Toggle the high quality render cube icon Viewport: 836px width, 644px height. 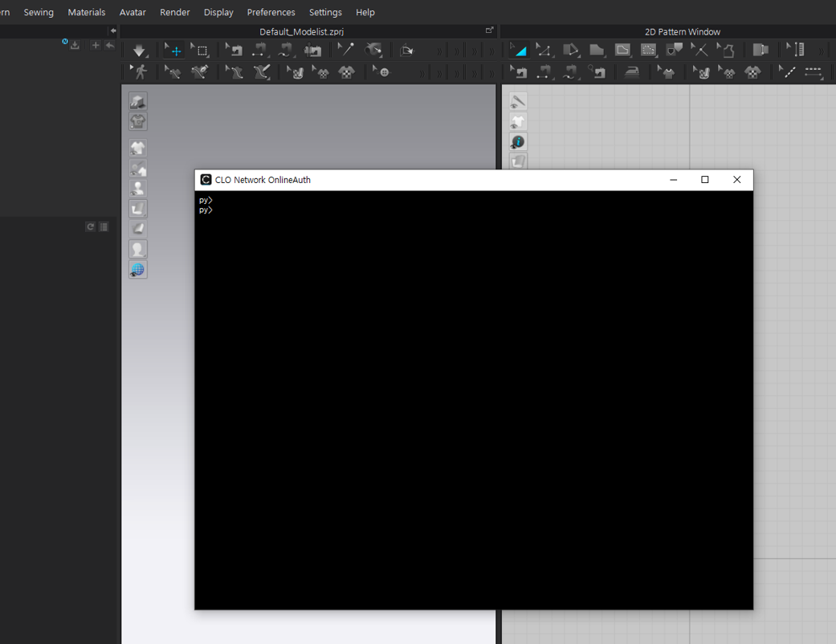click(x=137, y=100)
